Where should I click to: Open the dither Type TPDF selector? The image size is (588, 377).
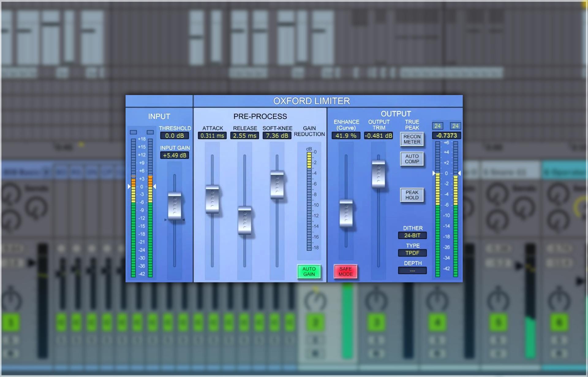(x=412, y=253)
